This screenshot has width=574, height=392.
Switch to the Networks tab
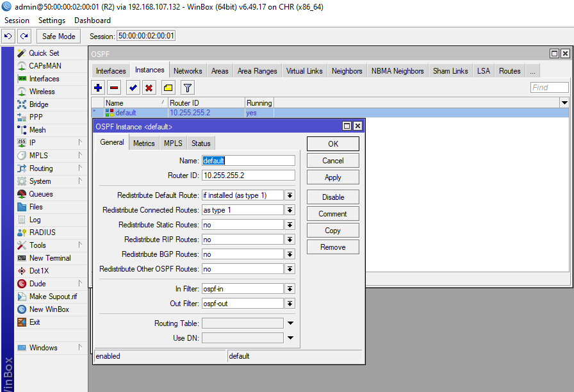tap(188, 70)
